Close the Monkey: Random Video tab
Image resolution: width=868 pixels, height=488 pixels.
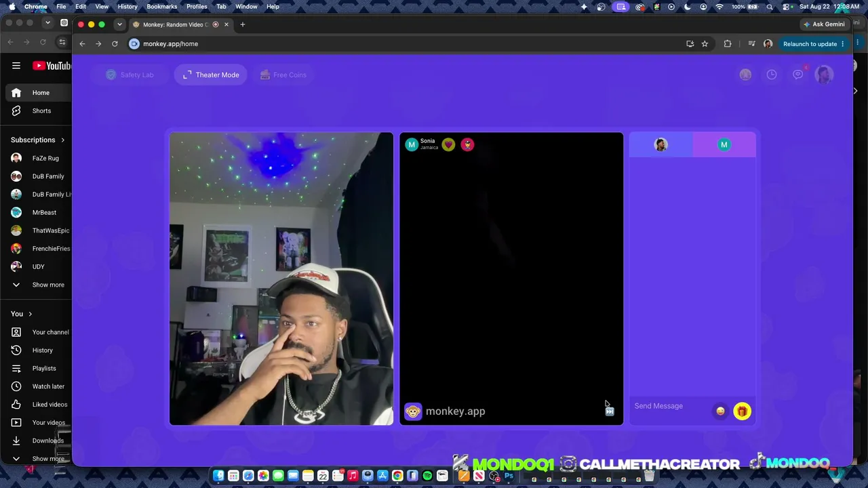click(226, 24)
